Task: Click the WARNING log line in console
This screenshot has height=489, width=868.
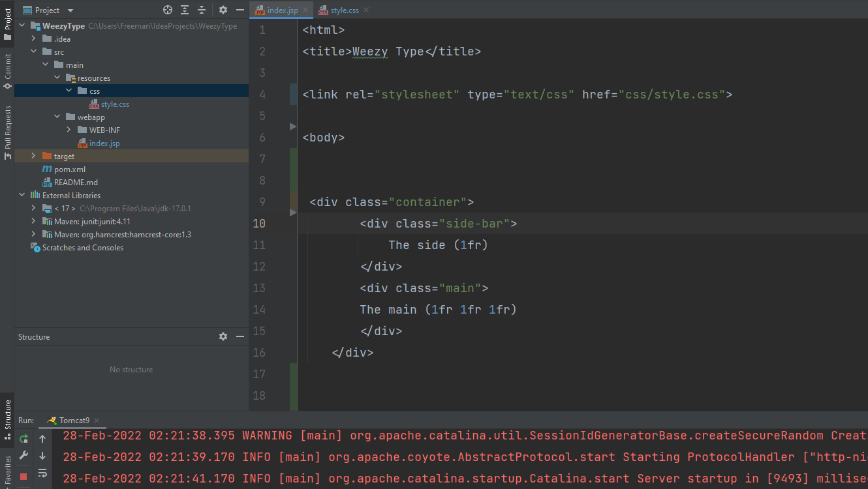Action: click(465, 436)
